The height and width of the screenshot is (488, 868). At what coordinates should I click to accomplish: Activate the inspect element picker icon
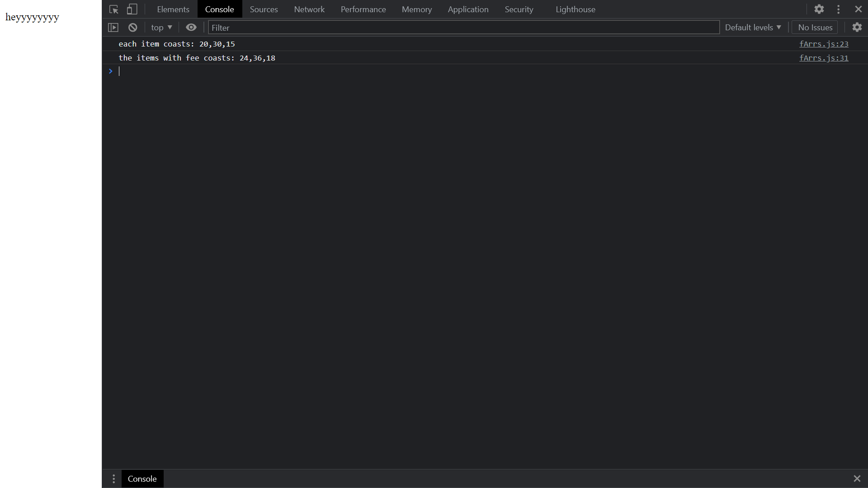point(114,9)
